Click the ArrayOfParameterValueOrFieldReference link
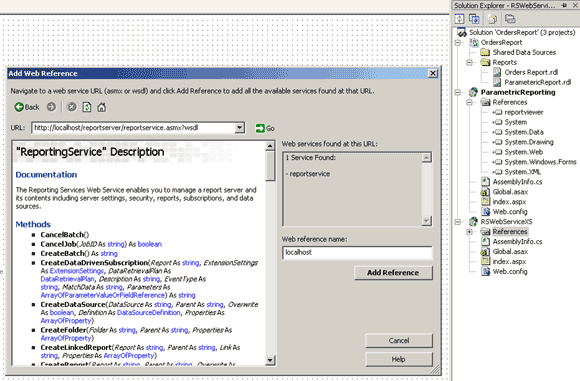The height and width of the screenshot is (381, 580). click(102, 295)
